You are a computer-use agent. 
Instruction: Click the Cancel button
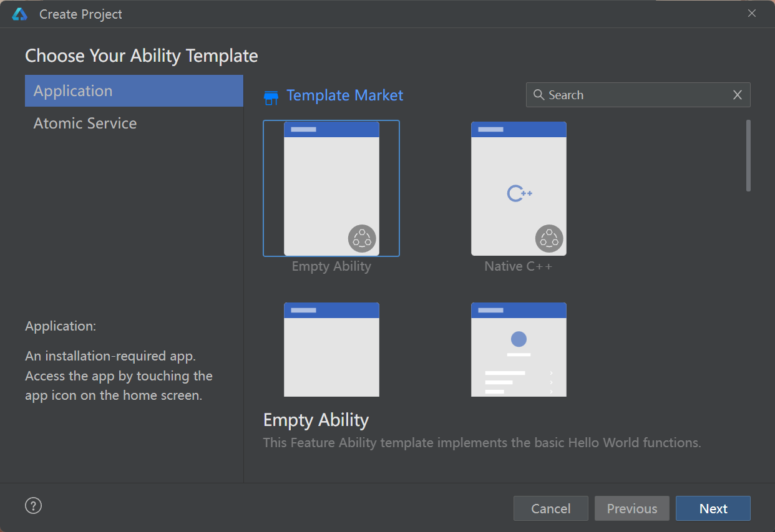click(550, 508)
